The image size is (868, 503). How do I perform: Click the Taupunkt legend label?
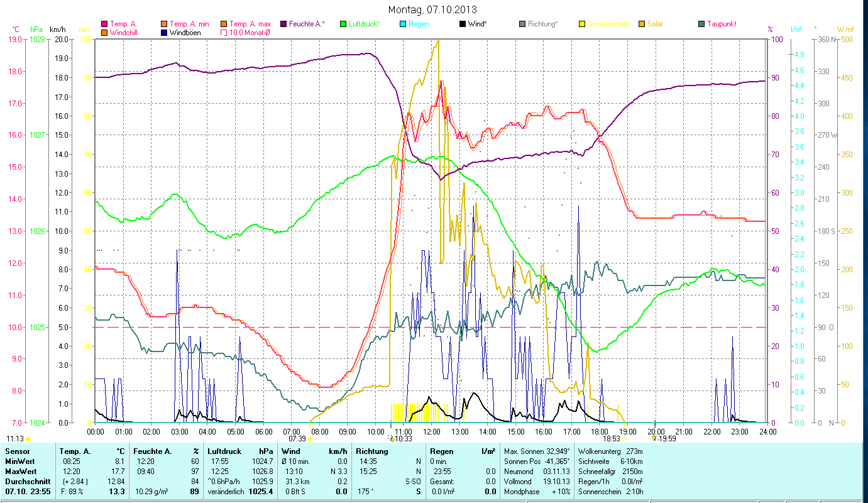tap(722, 24)
